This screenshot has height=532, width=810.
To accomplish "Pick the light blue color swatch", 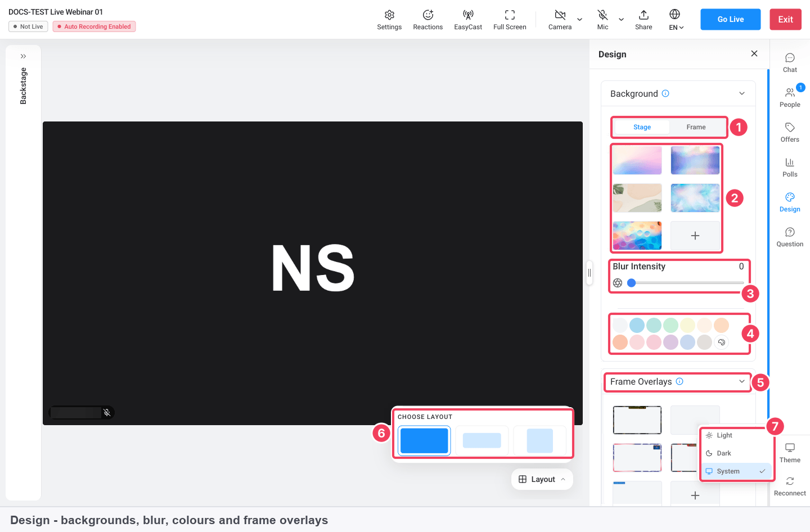I will point(637,325).
